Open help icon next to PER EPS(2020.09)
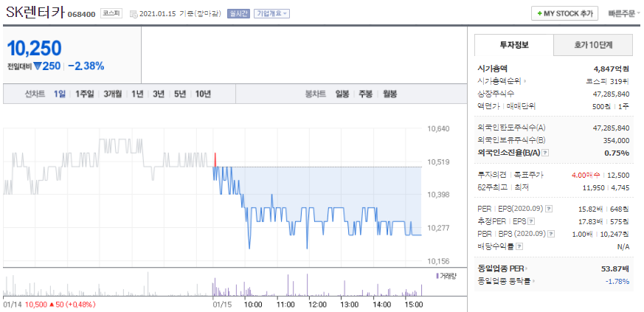Image resolution: width=644 pixels, height=312 pixels. pyautogui.click(x=549, y=209)
